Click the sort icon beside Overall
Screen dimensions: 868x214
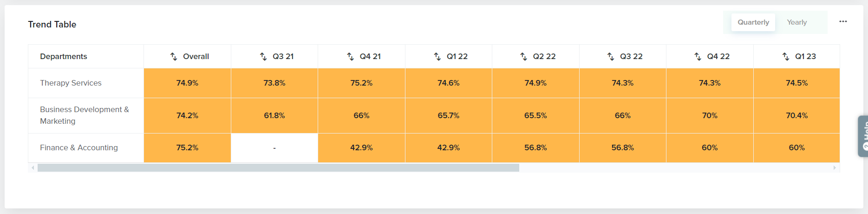point(174,56)
